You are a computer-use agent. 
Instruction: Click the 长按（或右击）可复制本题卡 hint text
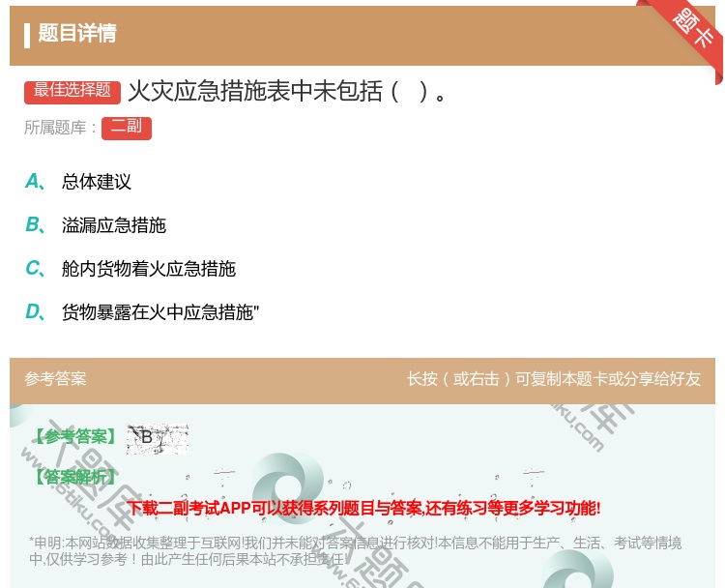tap(554, 379)
